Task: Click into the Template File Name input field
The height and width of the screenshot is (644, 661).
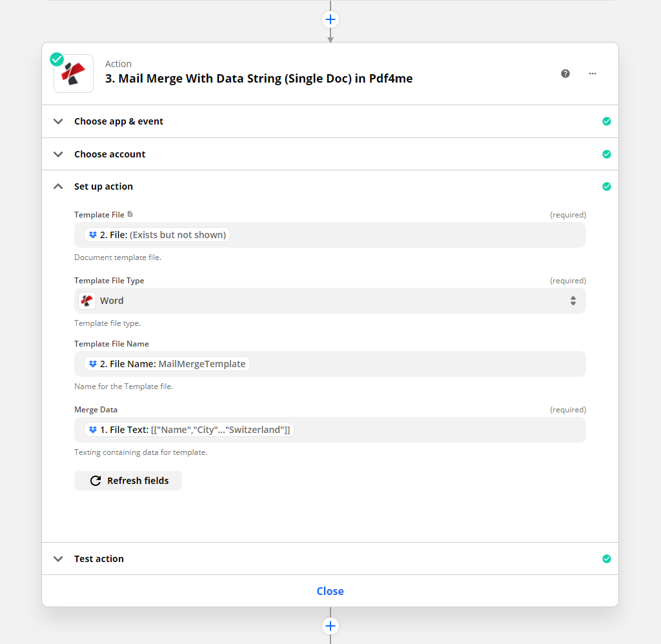Action: pos(330,364)
